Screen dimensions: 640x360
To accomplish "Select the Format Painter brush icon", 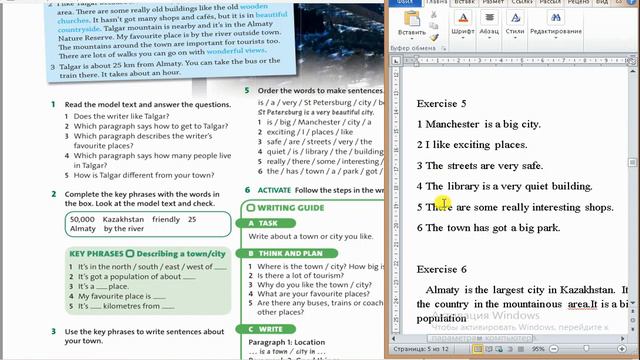I will pyautogui.click(x=434, y=37).
